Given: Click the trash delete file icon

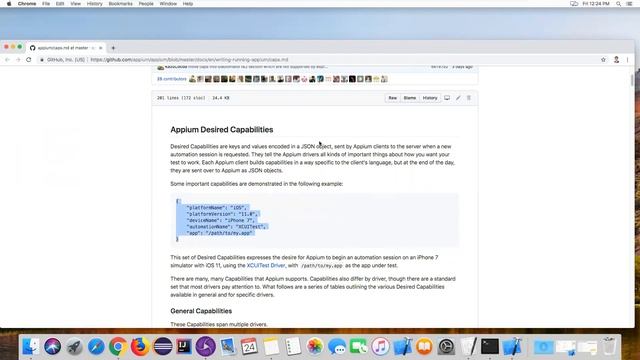Looking at the screenshot, I should coord(469,98).
